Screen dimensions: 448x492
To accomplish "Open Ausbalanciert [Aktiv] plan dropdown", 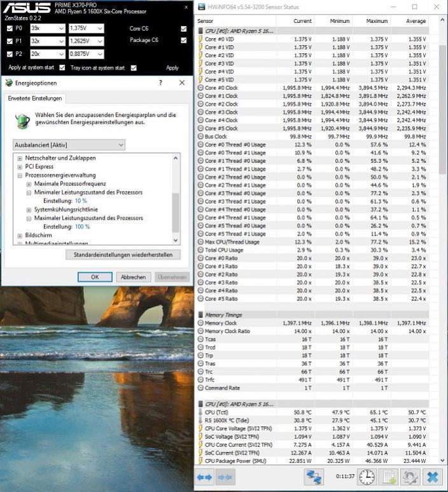I will coord(69,145).
